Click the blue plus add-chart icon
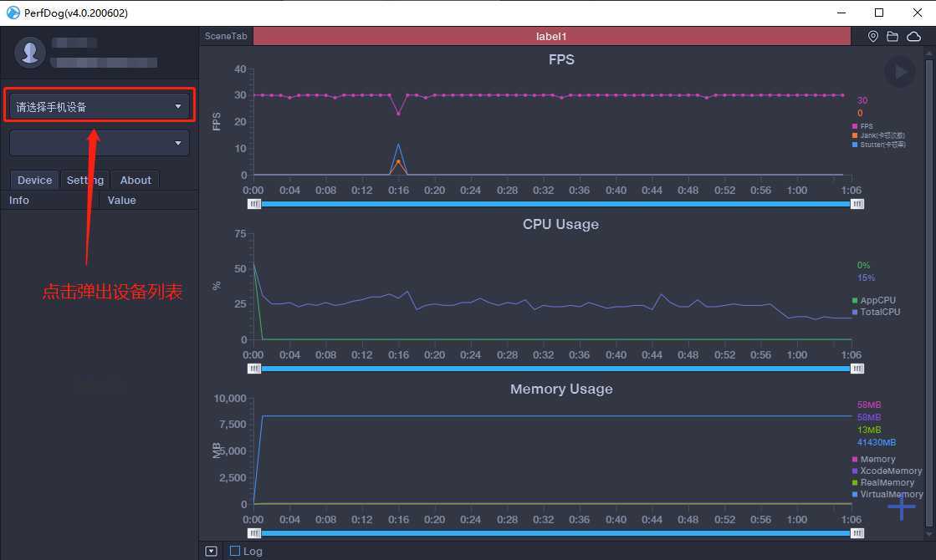 point(901,507)
